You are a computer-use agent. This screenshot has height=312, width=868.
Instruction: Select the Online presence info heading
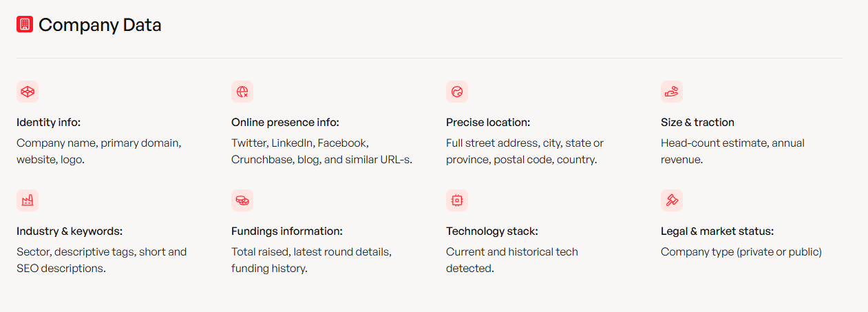coord(285,123)
